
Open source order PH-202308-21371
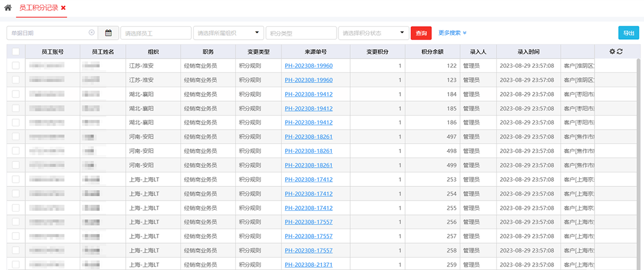pos(309,265)
